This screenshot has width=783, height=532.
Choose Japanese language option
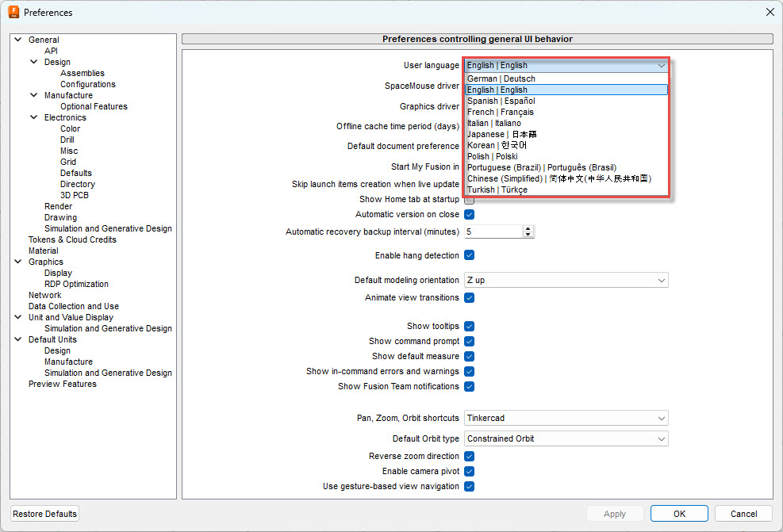(566, 134)
